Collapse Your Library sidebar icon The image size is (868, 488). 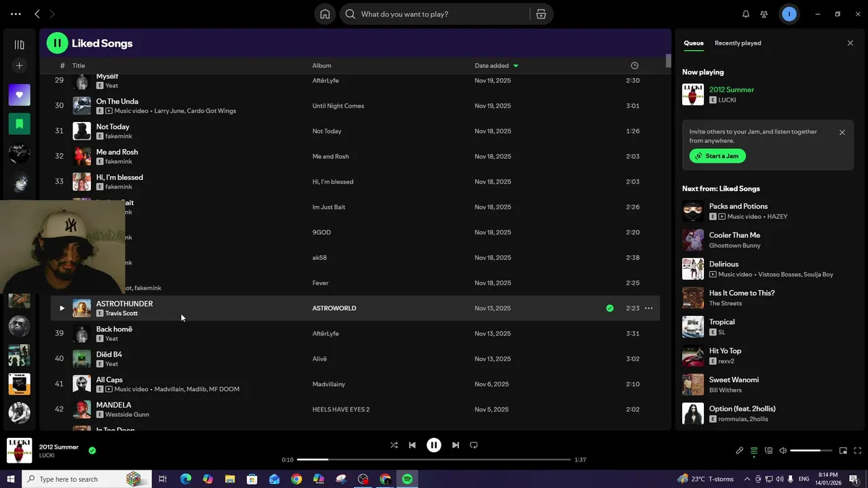point(19,45)
